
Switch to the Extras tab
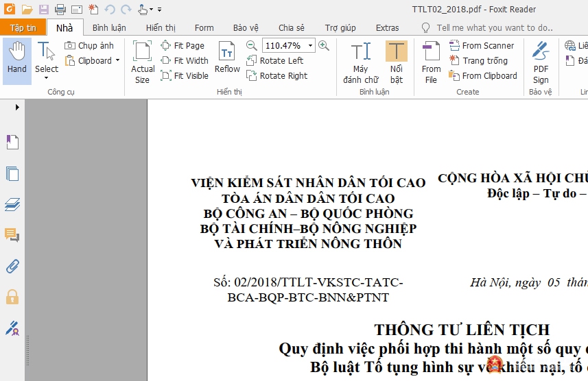[x=388, y=27]
